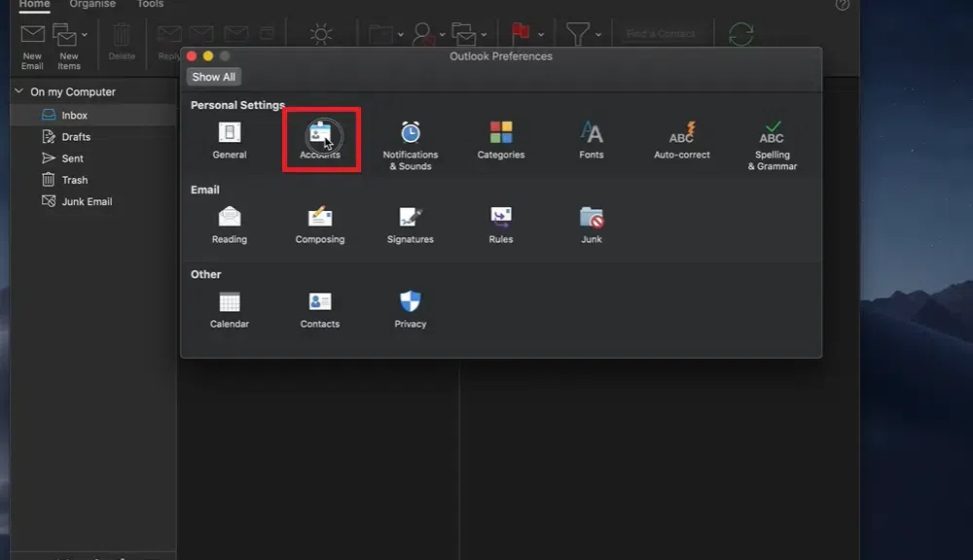The image size is (973, 560).
Task: Open Reading email preferences
Action: click(x=229, y=226)
